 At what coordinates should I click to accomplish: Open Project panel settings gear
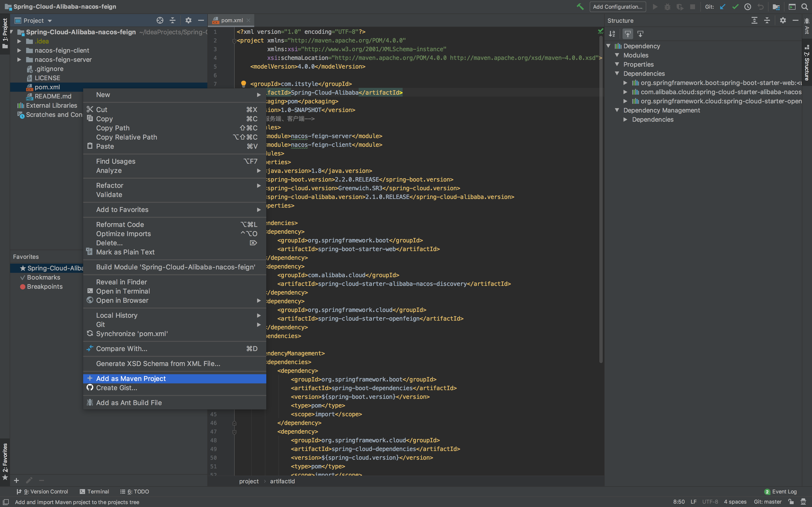188,20
